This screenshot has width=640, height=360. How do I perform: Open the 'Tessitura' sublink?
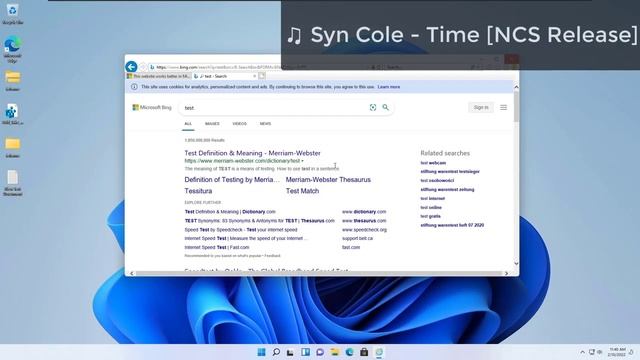pos(198,191)
